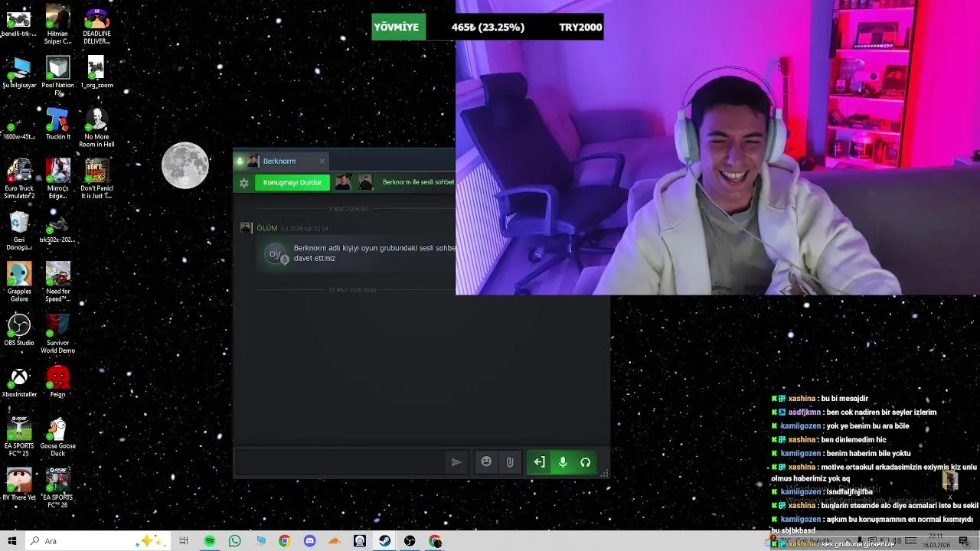Click the ÖLÜM username in the chat
The width and height of the screenshot is (980, 551).
click(x=266, y=228)
